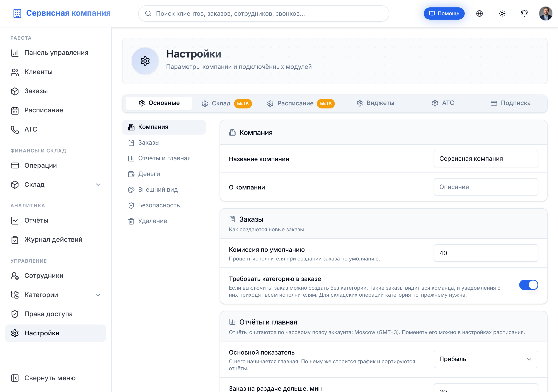The height and width of the screenshot is (392, 558).
Task: Click О компании Описание field
Action: 486,187
